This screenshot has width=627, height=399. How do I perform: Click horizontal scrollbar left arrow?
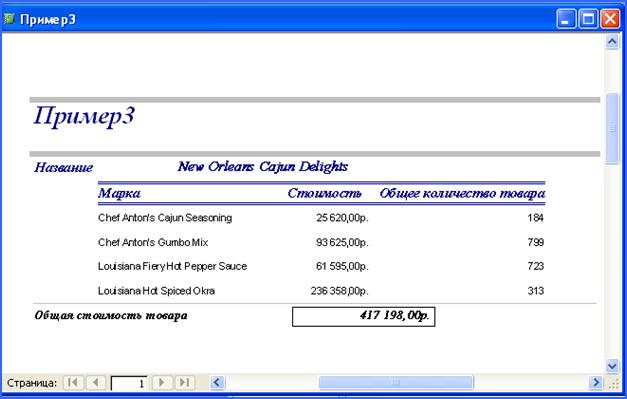pyautogui.click(x=217, y=383)
